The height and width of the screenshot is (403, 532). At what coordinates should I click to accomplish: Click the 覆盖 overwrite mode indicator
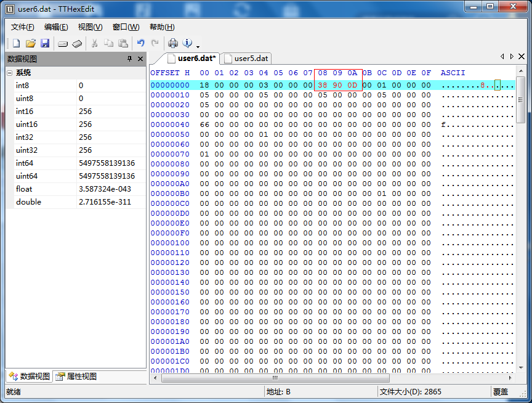coord(501,392)
